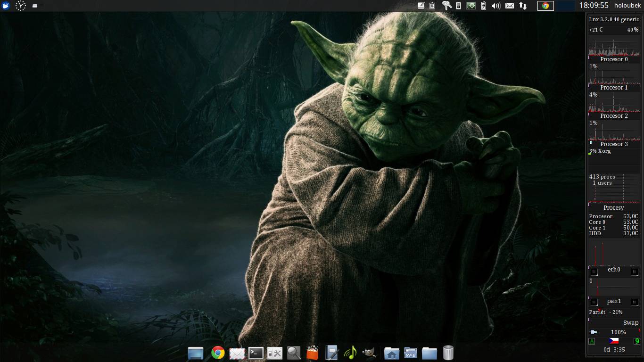Switch to Chrome workspace in pager

click(x=545, y=6)
